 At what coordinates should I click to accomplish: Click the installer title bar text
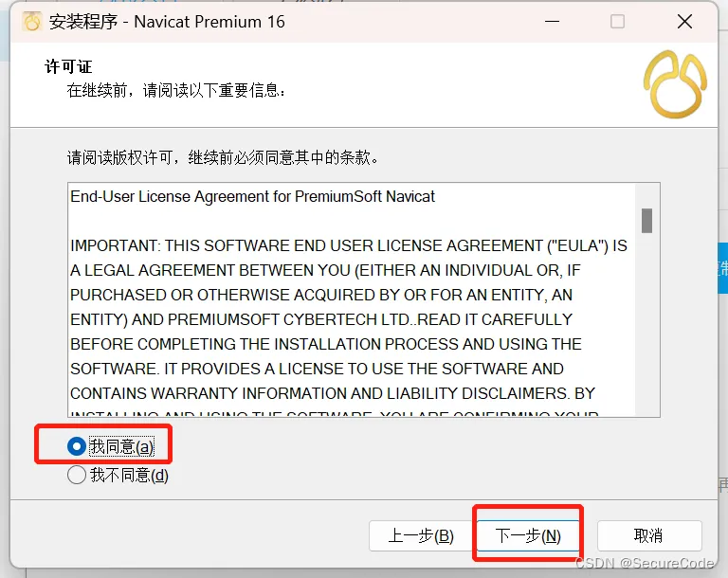[167, 22]
